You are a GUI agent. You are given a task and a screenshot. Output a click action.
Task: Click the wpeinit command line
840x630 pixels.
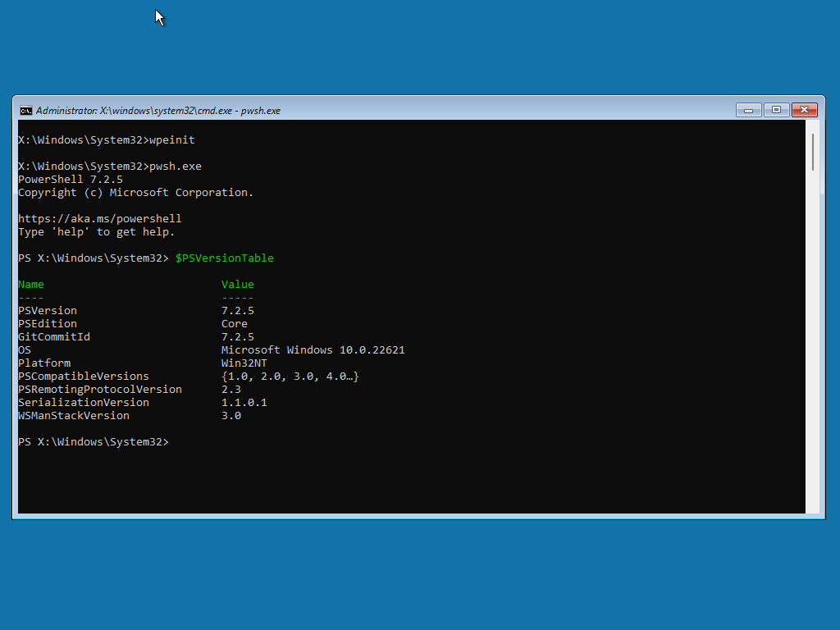pyautogui.click(x=106, y=140)
